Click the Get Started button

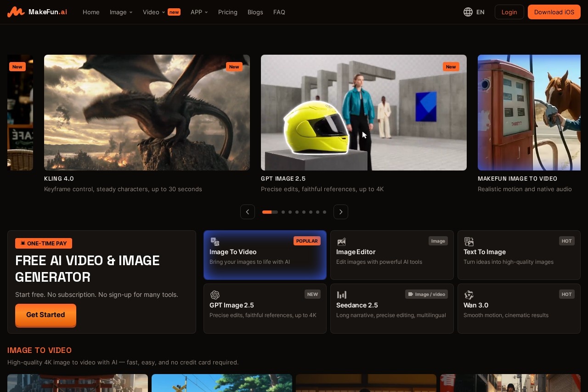45,315
